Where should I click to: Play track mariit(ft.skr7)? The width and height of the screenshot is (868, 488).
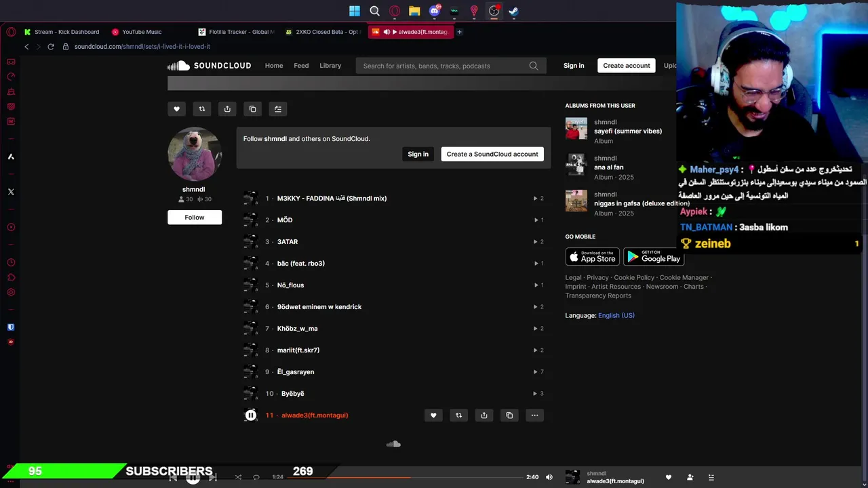click(x=298, y=350)
